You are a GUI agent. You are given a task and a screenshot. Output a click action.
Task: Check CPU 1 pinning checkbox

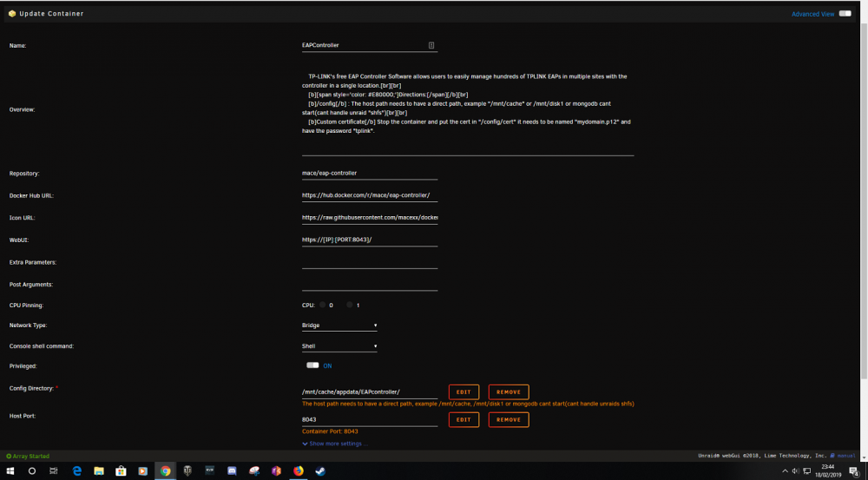349,305
